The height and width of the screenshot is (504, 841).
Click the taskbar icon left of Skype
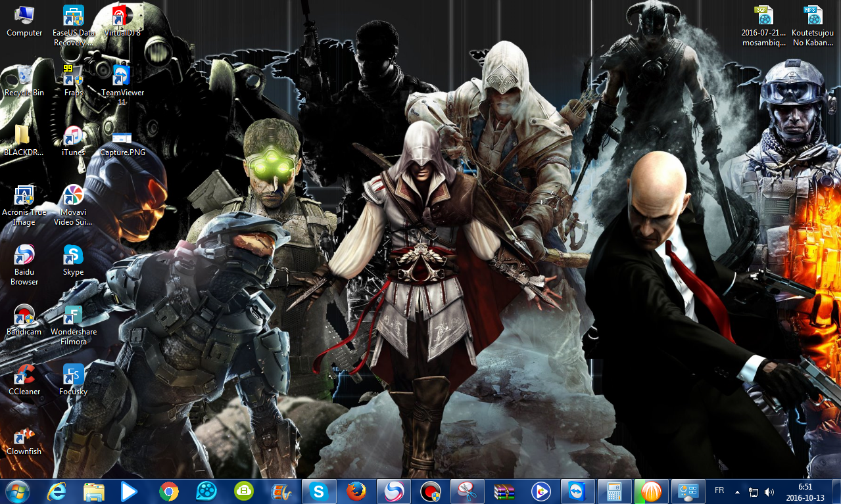tap(281, 491)
